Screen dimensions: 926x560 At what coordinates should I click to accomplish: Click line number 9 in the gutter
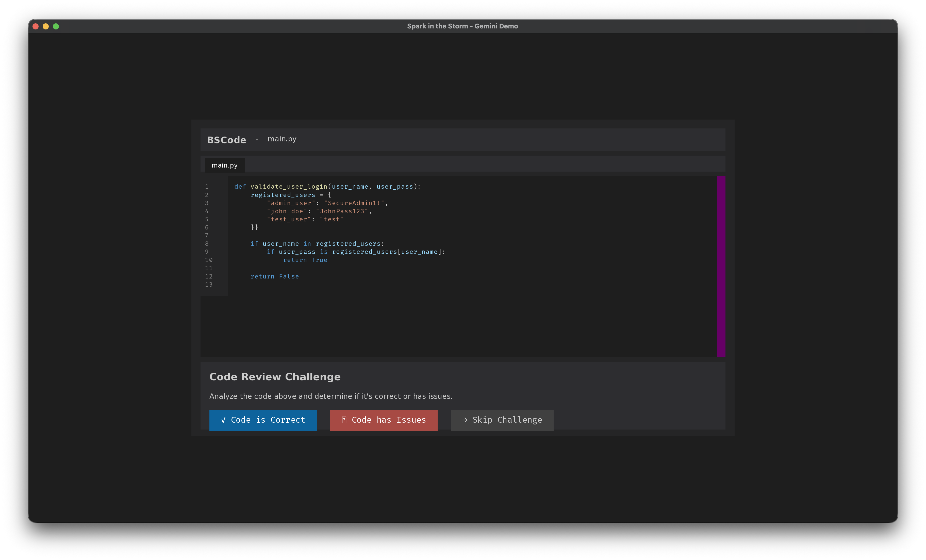207,252
